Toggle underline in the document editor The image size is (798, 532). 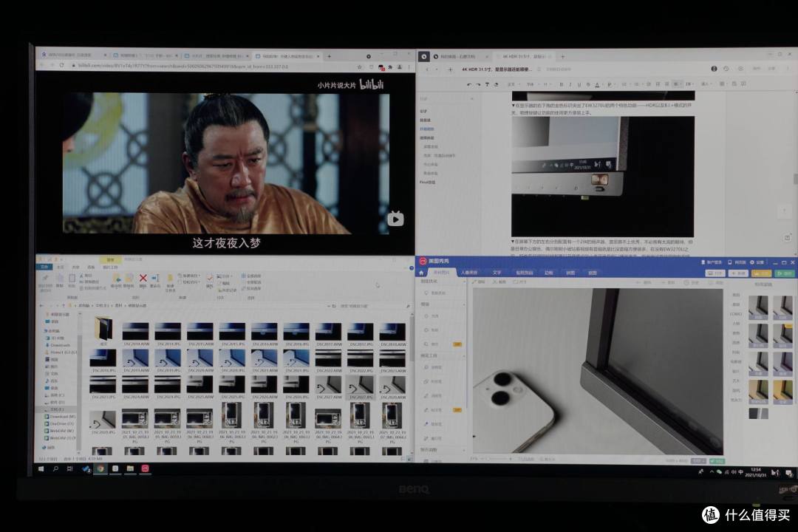tap(579, 84)
